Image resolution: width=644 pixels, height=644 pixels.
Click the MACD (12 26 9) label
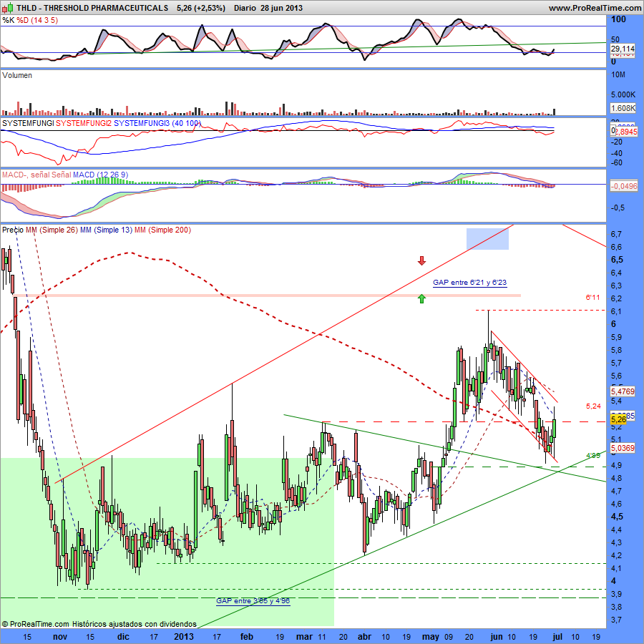coord(100,175)
